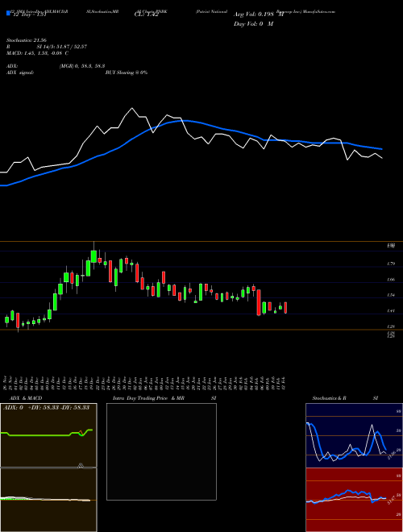
Task: Click the "BUY Slowing @ 0%" signal text
Action: click(x=127, y=73)
